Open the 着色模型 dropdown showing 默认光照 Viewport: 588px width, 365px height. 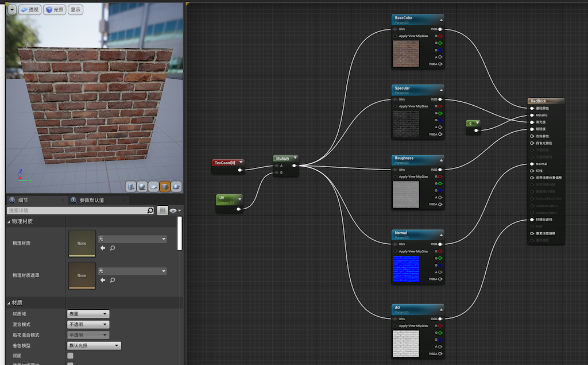[94, 345]
